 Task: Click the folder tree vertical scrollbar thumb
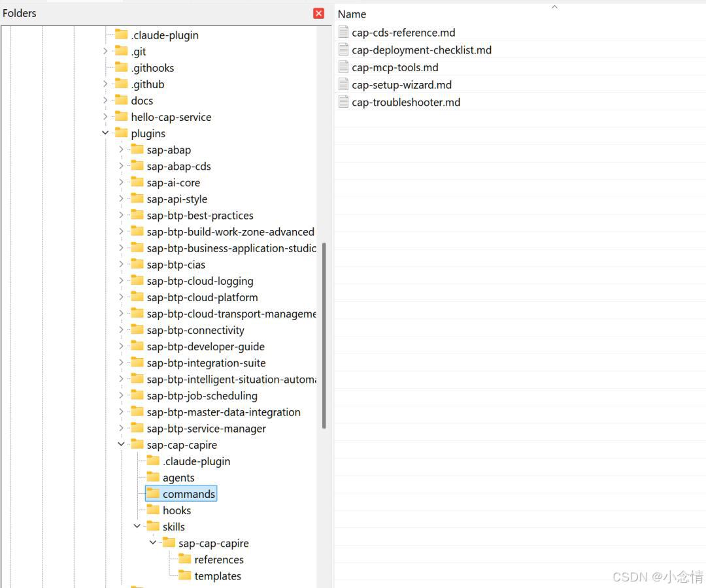point(324,336)
